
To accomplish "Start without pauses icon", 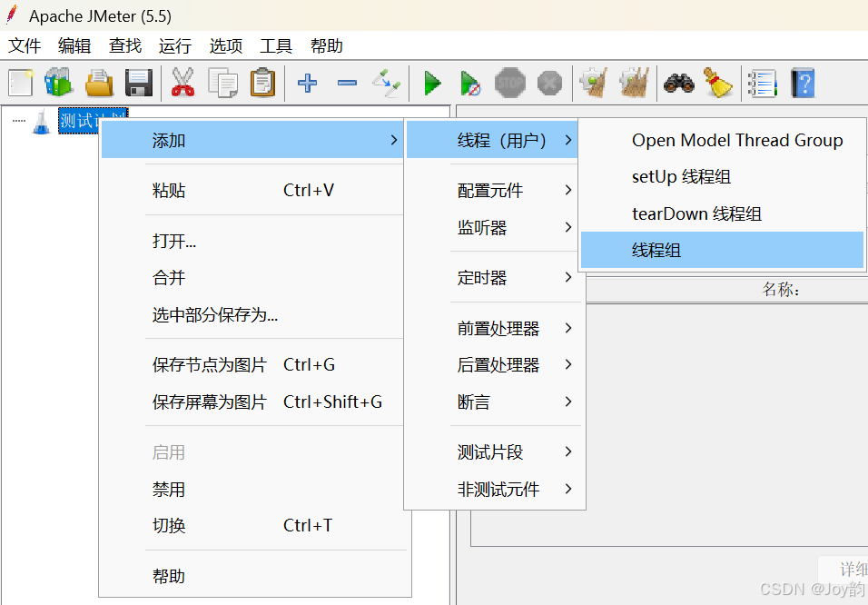I will tap(470, 83).
